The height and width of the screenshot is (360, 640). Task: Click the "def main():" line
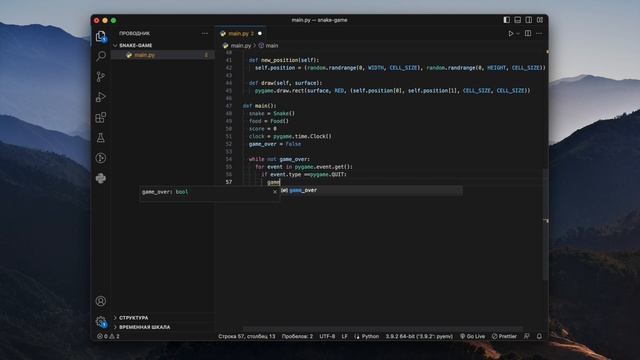[x=259, y=106]
